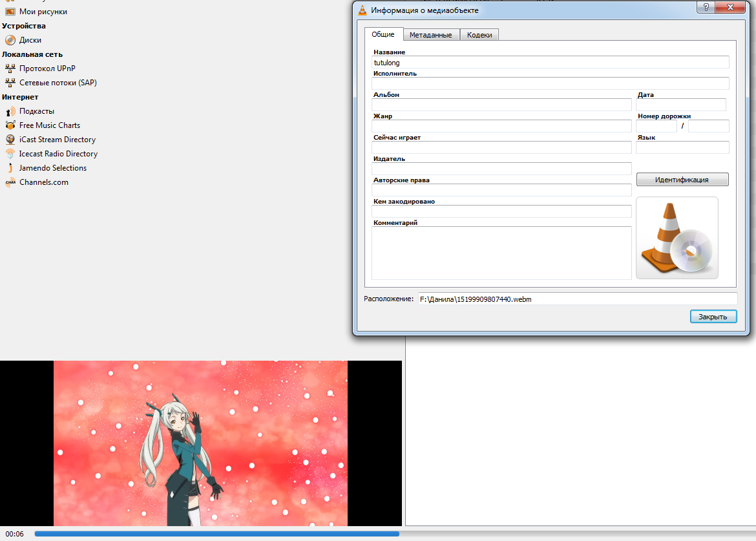Click the Закрыть button
Screen dimensions: 756x541
click(x=713, y=316)
